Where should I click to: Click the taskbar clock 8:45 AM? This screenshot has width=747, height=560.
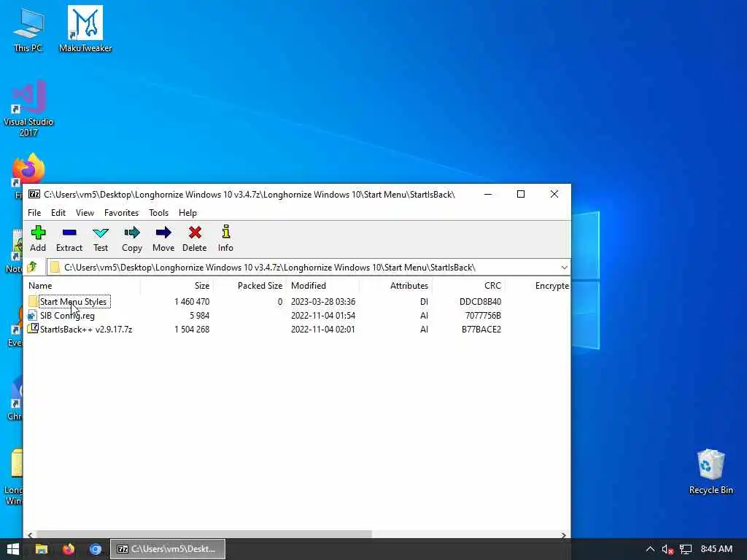[716, 549]
